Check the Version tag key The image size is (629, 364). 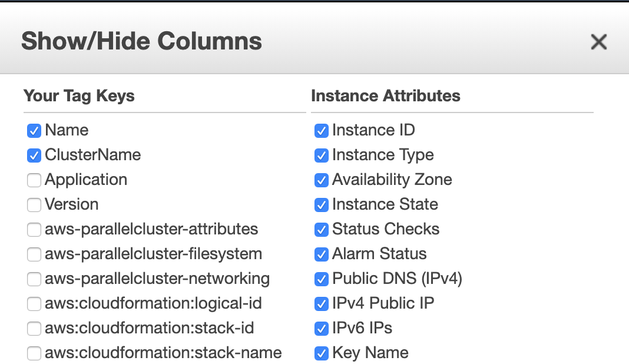pyautogui.click(x=34, y=205)
